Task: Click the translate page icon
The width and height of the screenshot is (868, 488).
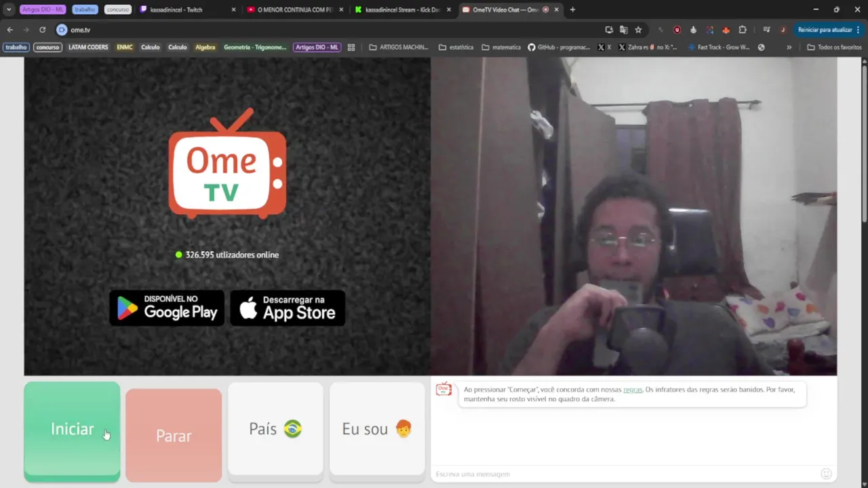Action: 623,30
